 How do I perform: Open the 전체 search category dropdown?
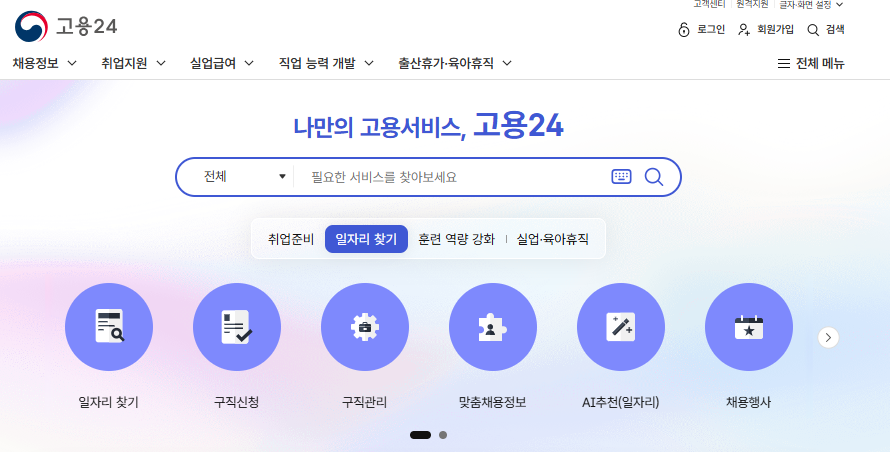click(x=243, y=177)
